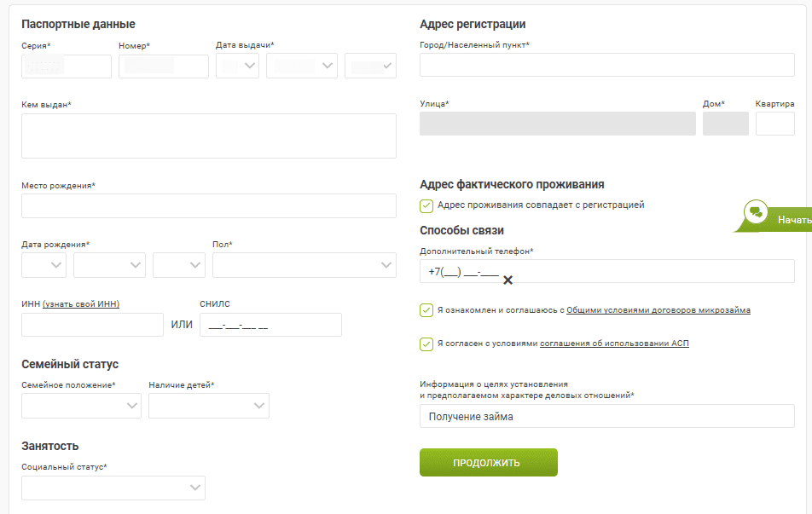
Task: Expand the Социальный статус dropdown
Action: coord(113,488)
